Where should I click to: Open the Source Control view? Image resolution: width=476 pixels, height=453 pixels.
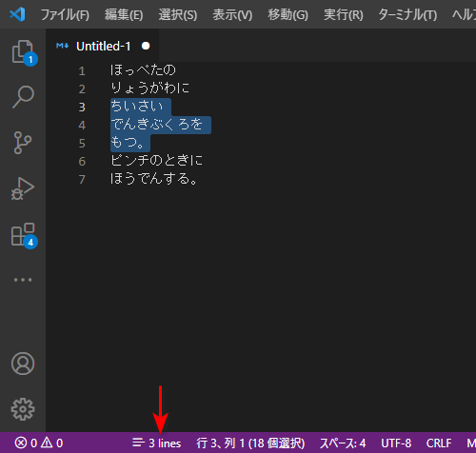pyautogui.click(x=23, y=143)
